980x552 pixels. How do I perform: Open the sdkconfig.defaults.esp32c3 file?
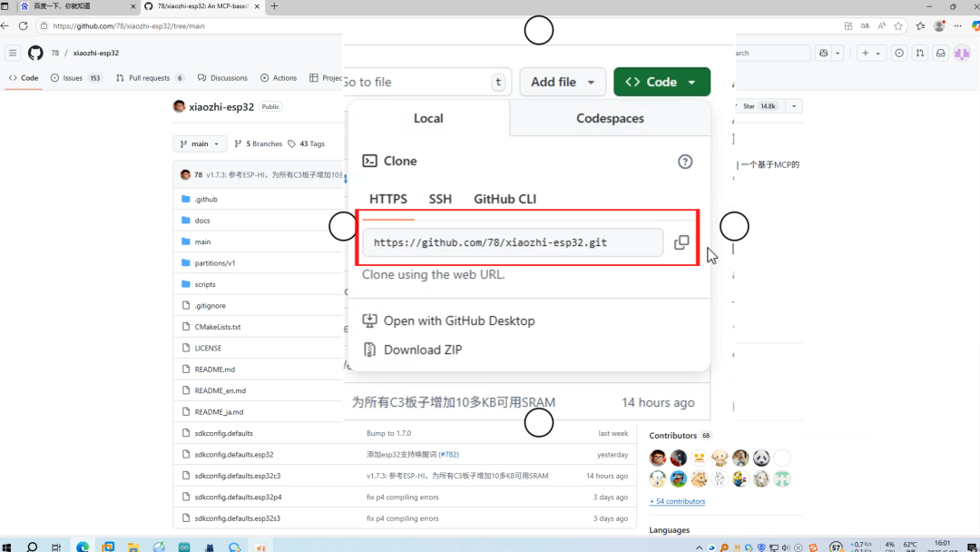pos(238,476)
